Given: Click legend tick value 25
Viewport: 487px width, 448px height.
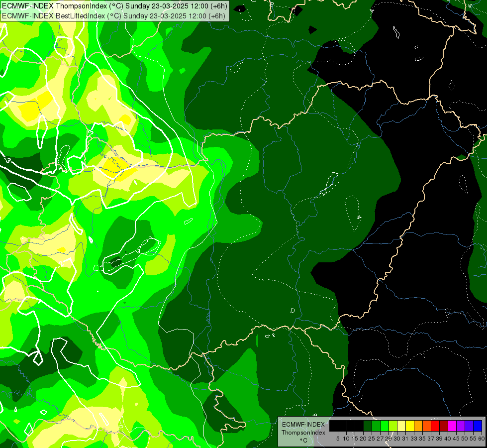Looking at the screenshot, I should click(x=372, y=439).
